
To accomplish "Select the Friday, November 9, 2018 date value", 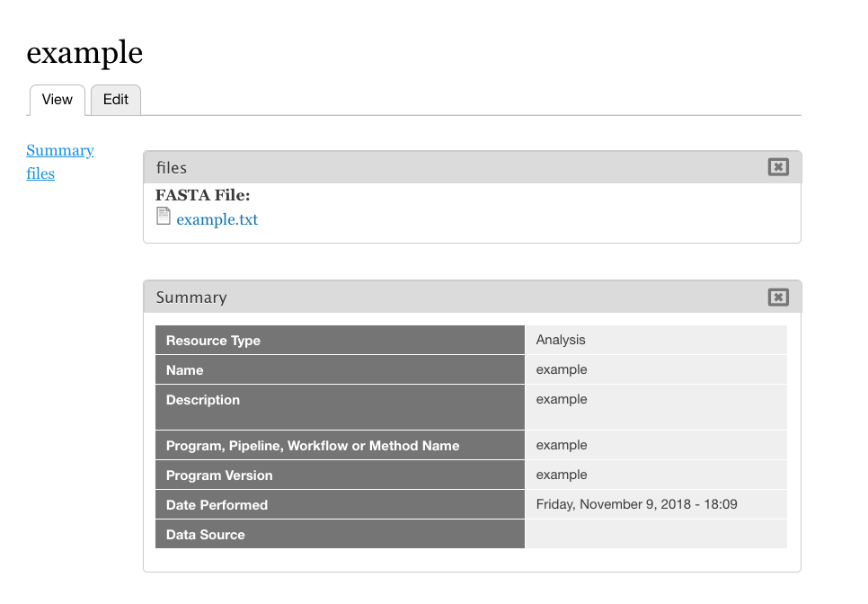I will (x=636, y=504).
